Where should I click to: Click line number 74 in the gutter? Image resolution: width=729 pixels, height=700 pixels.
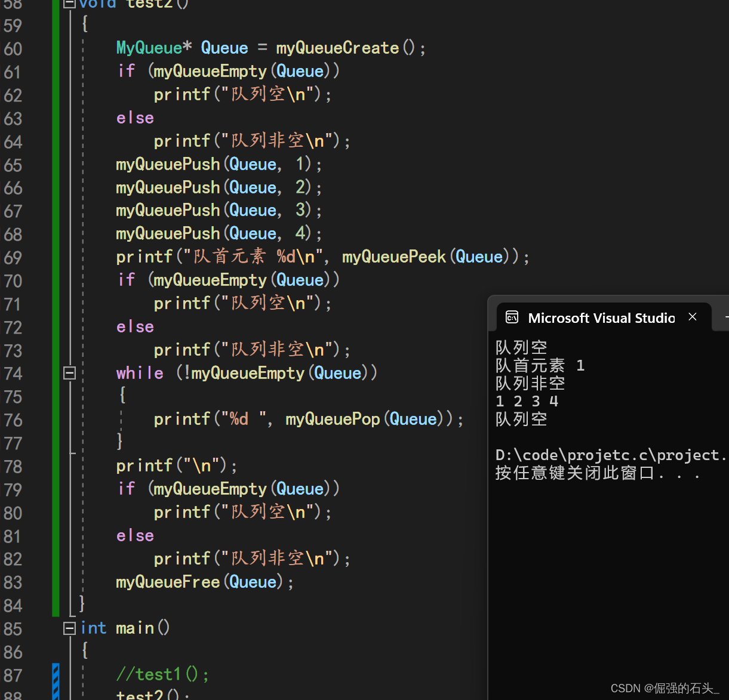click(x=13, y=374)
